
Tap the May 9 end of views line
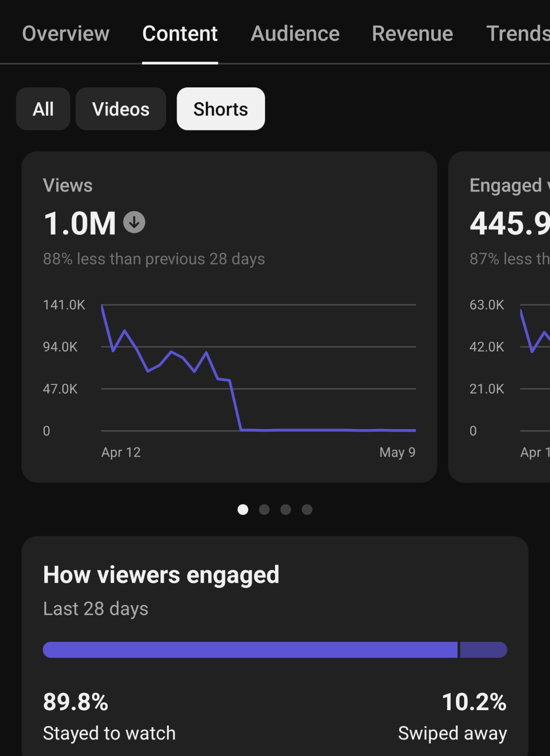(415, 430)
